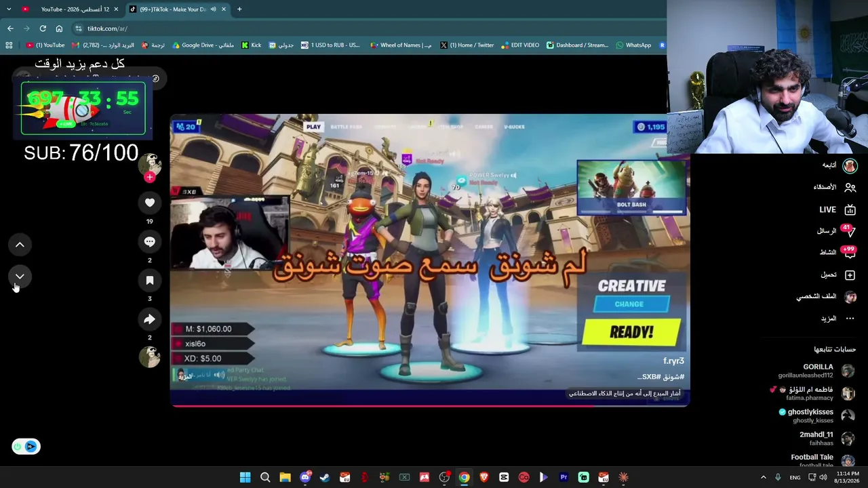The image size is (868, 488).
Task: Open the GORILLA followed account
Action: (816, 371)
